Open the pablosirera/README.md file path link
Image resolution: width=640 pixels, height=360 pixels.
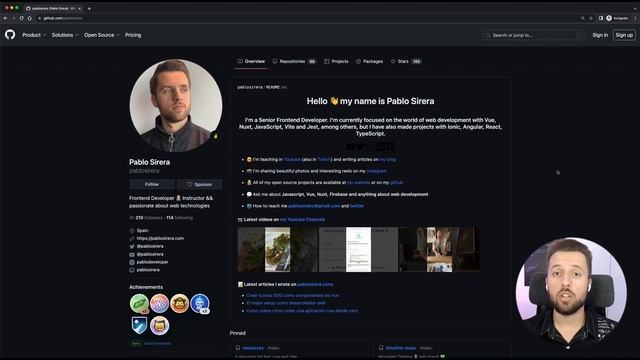(262, 87)
